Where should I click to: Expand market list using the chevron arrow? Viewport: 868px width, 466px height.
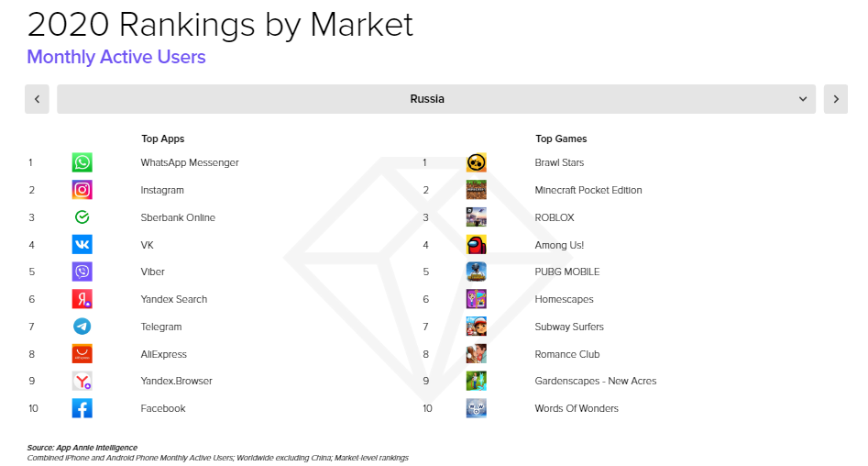point(803,99)
